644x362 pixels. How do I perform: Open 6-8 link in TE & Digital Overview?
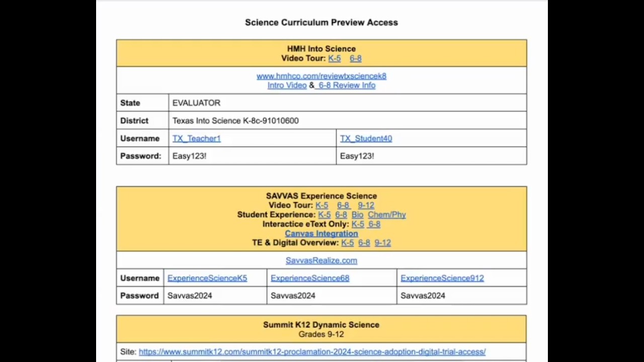click(364, 243)
